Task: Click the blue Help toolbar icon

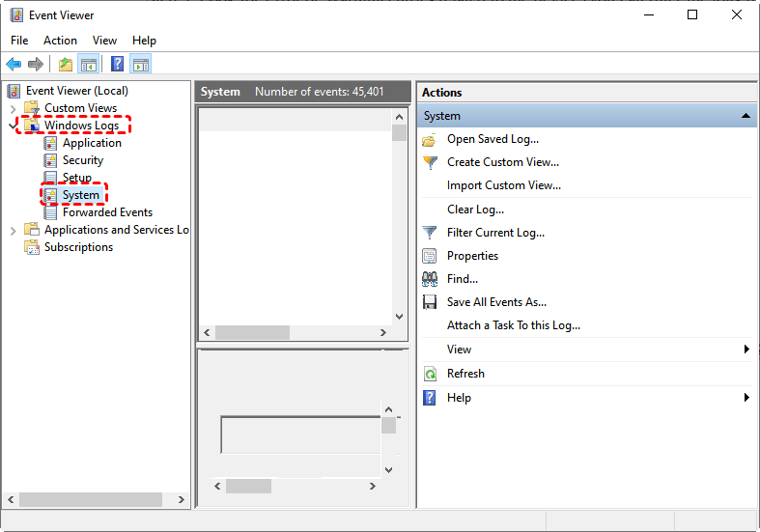Action: 117,65
